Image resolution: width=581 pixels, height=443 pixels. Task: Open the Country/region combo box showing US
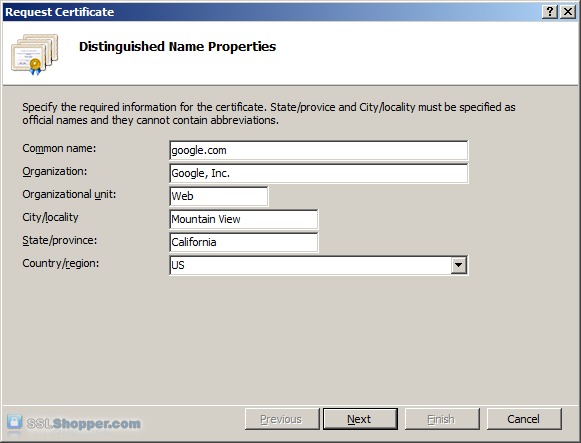(x=319, y=265)
